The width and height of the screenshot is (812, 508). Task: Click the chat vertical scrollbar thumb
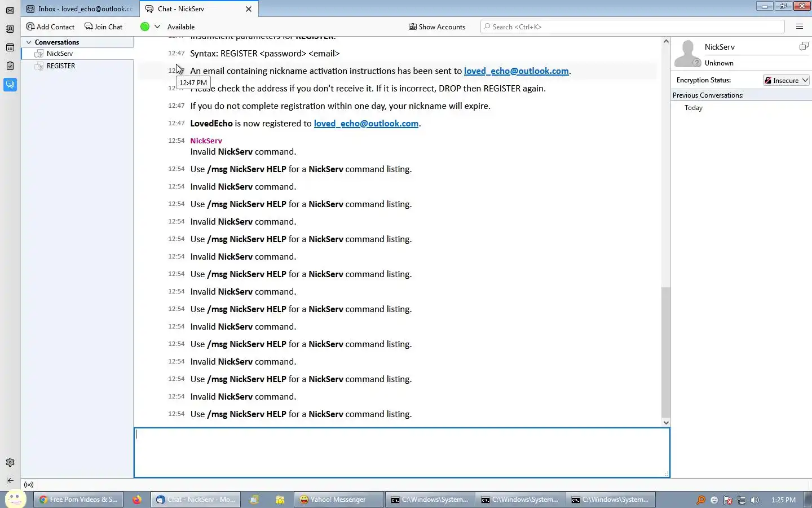666,352
